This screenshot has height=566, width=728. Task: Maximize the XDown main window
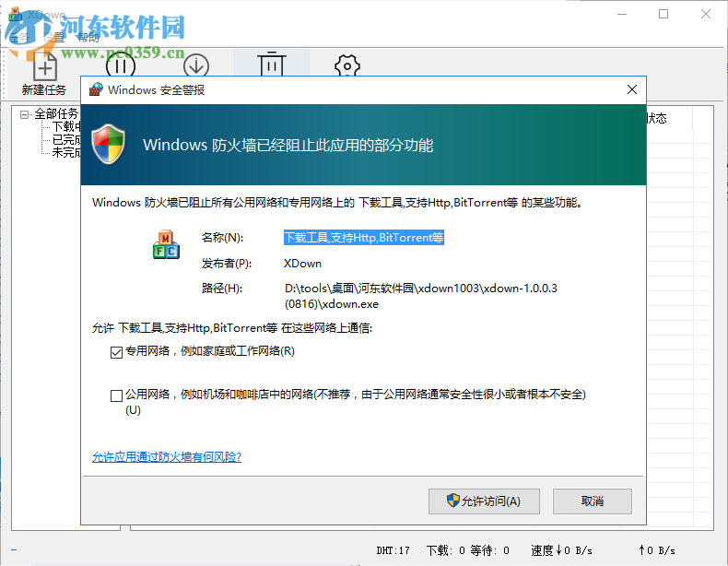click(x=663, y=14)
